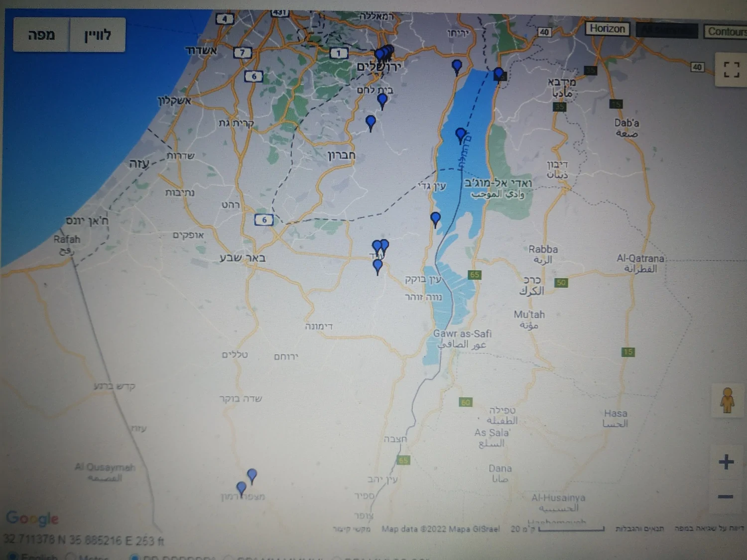Click the marker just south of Bethlehem
The image size is (747, 560).
(382, 100)
